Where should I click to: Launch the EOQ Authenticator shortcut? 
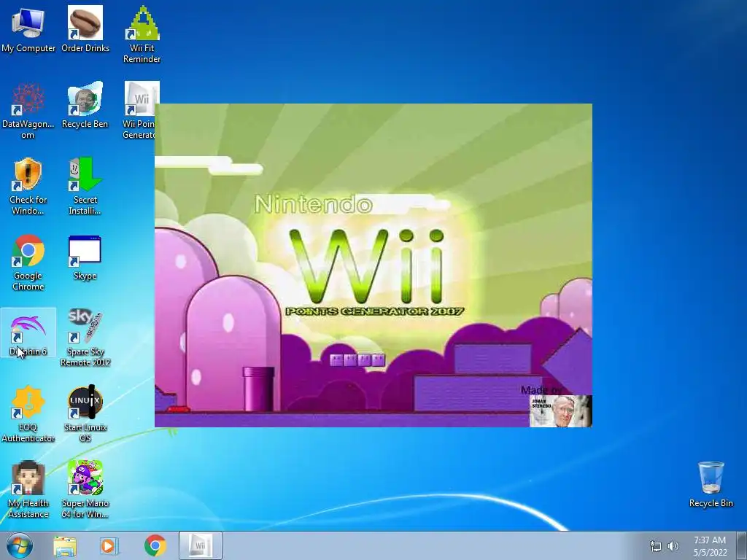pos(28,413)
